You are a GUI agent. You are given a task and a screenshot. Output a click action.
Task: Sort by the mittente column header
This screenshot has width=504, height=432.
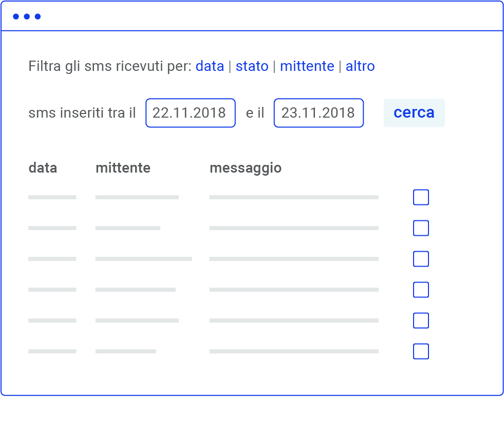pyautogui.click(x=123, y=168)
